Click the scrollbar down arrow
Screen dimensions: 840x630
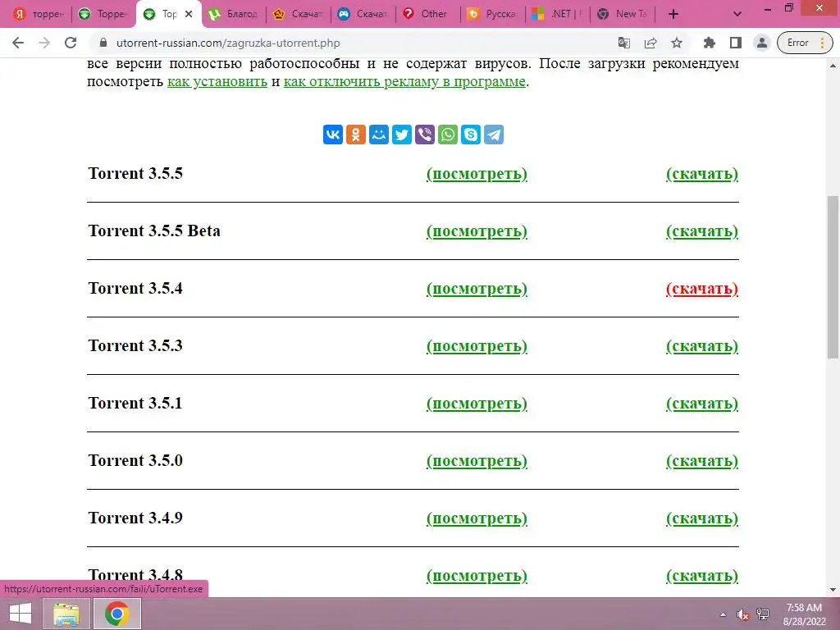833,590
